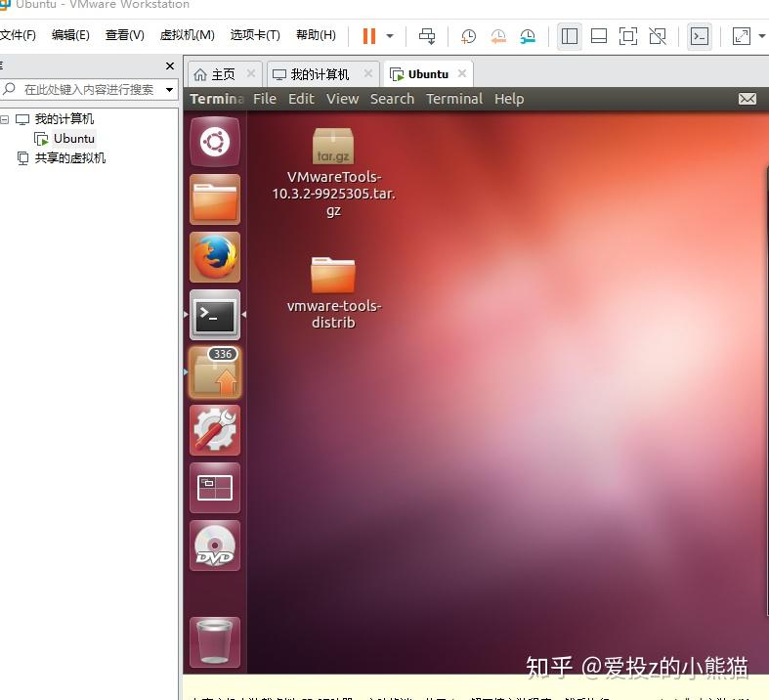Open the Ubuntu terminal File menu
769x700 pixels.
coord(265,99)
